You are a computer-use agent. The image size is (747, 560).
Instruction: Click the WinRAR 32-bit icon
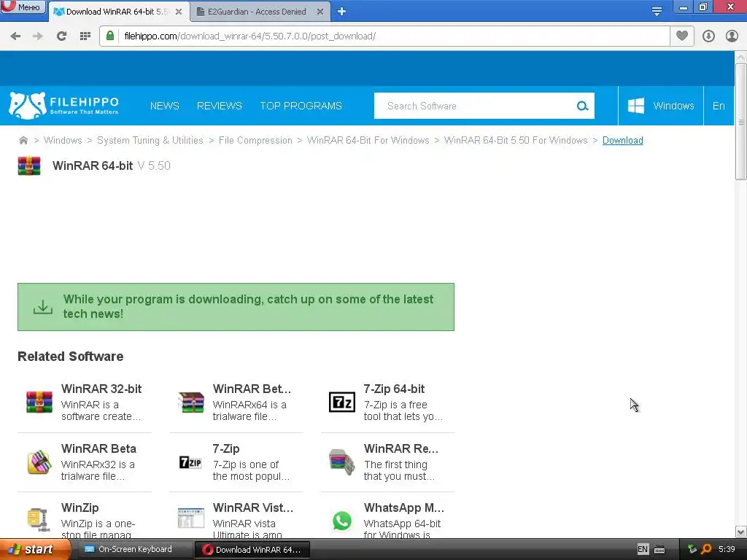click(39, 402)
